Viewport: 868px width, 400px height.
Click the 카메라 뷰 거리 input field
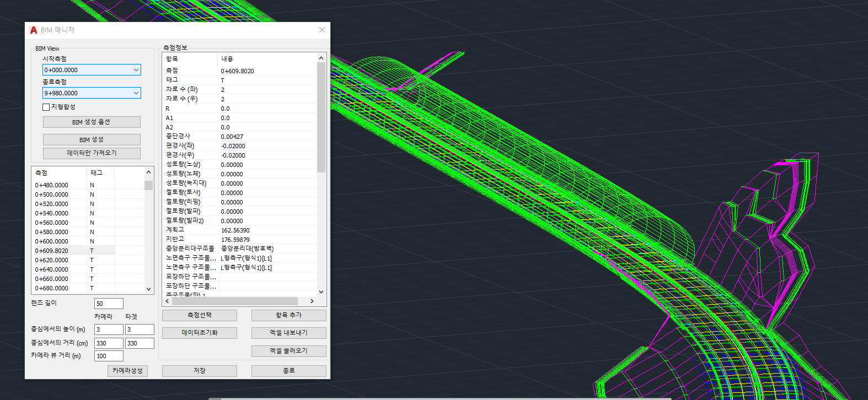(x=109, y=356)
